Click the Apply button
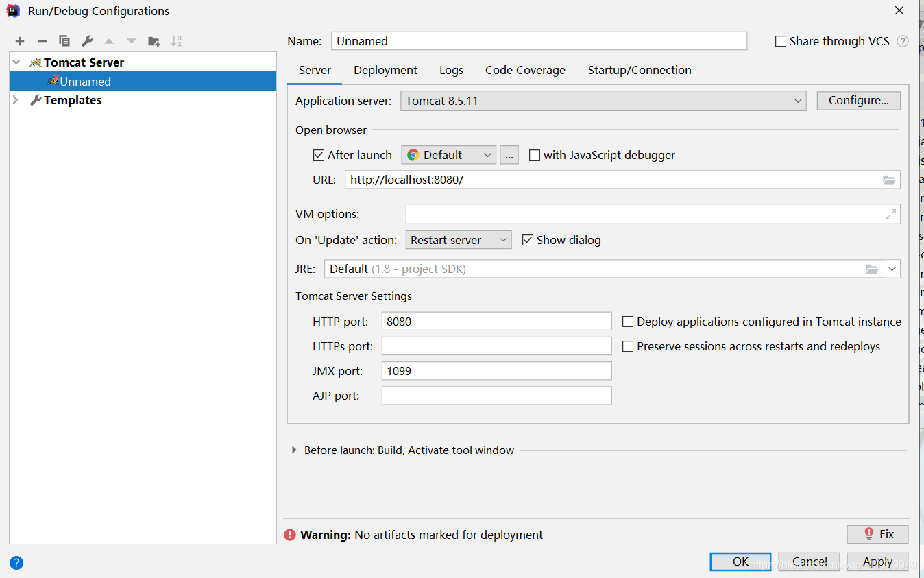Screen dimensions: 924x578 (x=878, y=562)
